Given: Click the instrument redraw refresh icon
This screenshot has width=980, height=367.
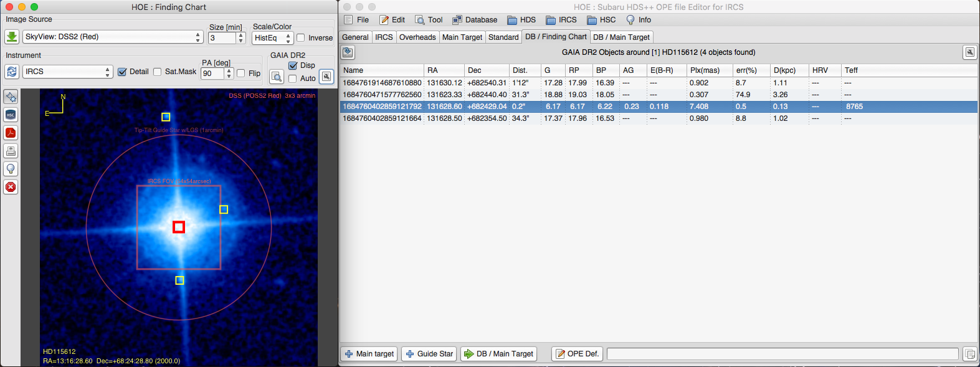Looking at the screenshot, I should (11, 72).
